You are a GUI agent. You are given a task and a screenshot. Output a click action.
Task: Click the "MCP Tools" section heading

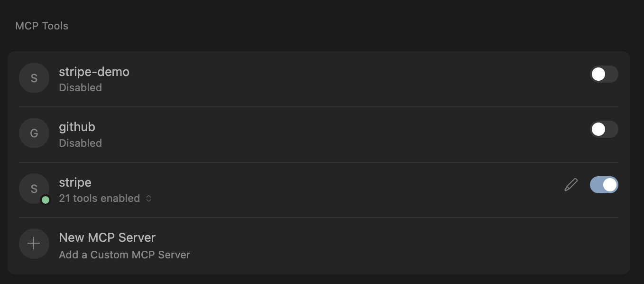coord(42,26)
